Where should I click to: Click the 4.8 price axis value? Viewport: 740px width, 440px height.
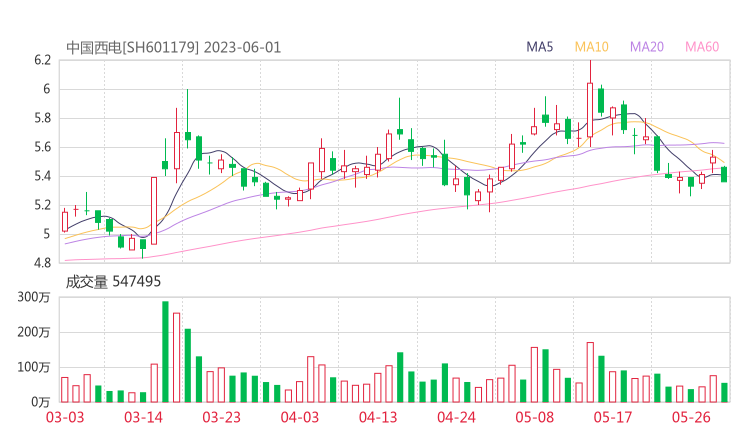pyautogui.click(x=42, y=263)
